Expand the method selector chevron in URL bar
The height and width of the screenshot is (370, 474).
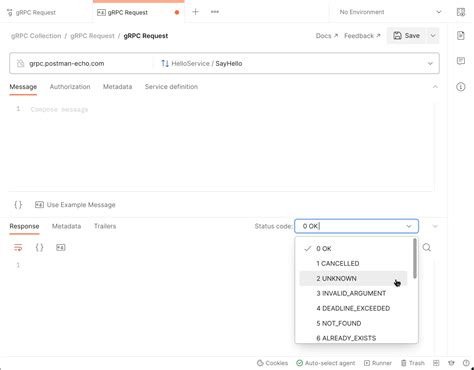pyautogui.click(x=430, y=63)
